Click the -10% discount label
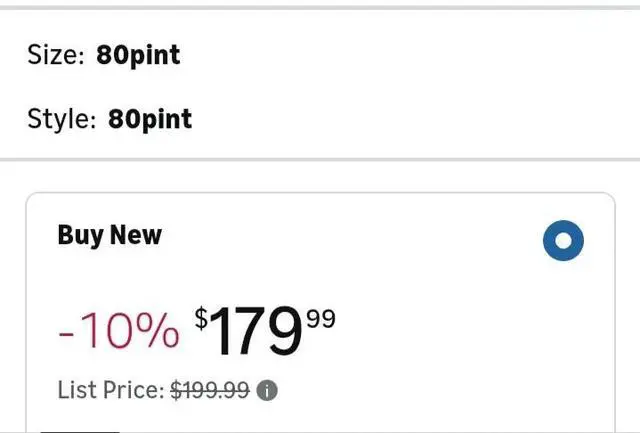The image size is (640, 433). (x=119, y=331)
